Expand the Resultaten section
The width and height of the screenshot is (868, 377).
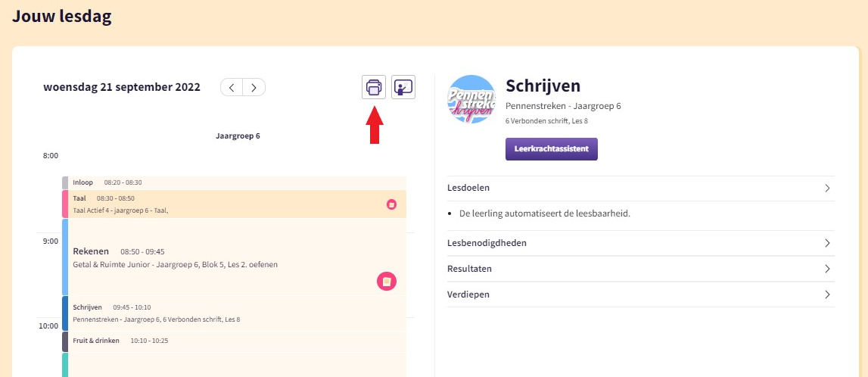827,269
